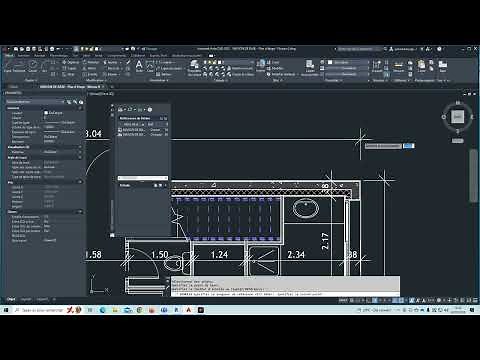
Task: Click the Coller (Paste) icon
Action: click(422, 66)
